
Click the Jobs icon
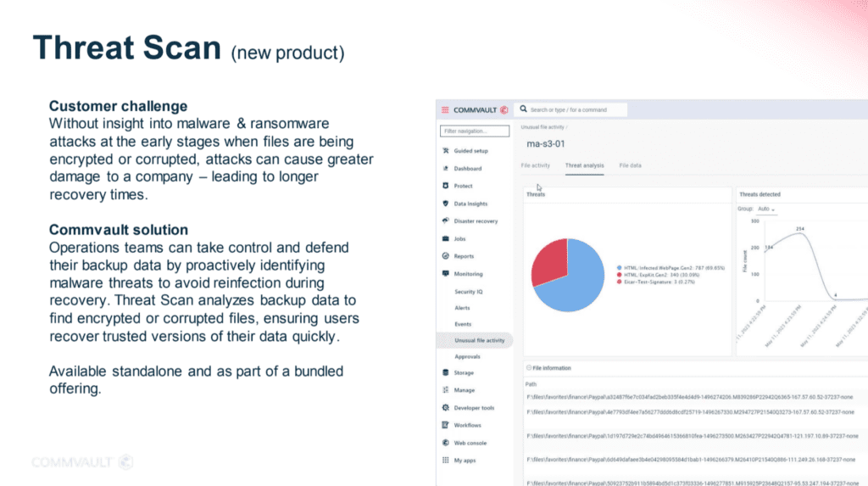[446, 238]
